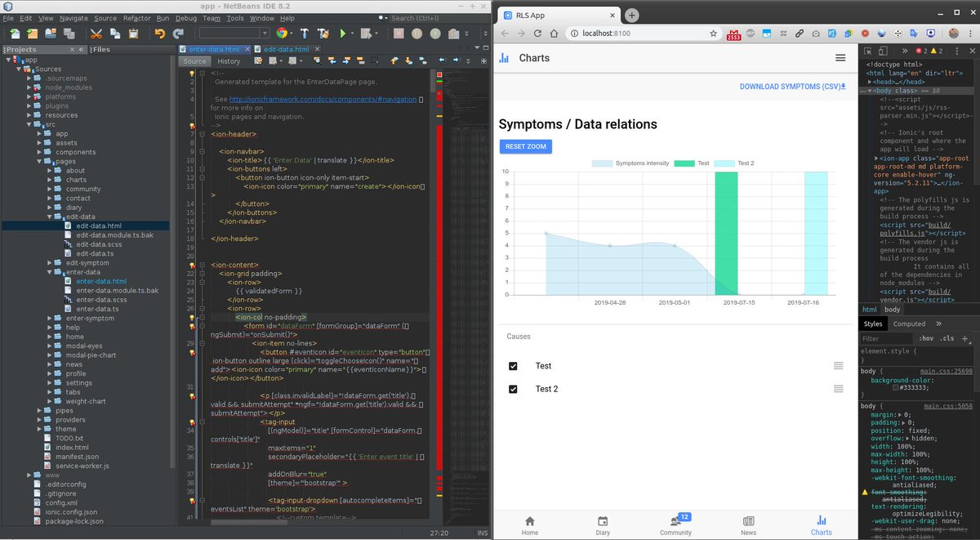Image resolution: width=980 pixels, height=540 pixels.
Task: Collapse the app project node in Projects tree
Action: point(7,60)
